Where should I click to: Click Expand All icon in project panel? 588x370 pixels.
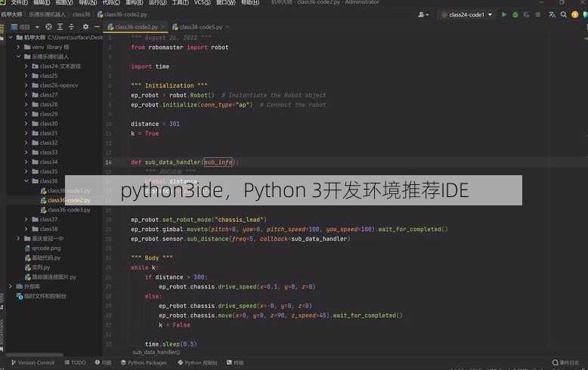pos(60,27)
